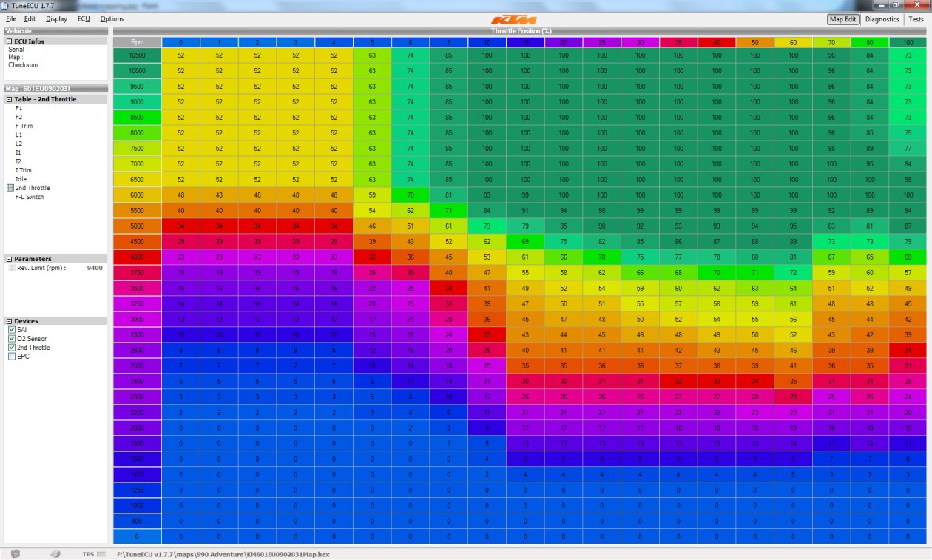Viewport: 932px width, 560px height.
Task: Collapse the Table - 2nd Throttle tree
Action: 9,99
